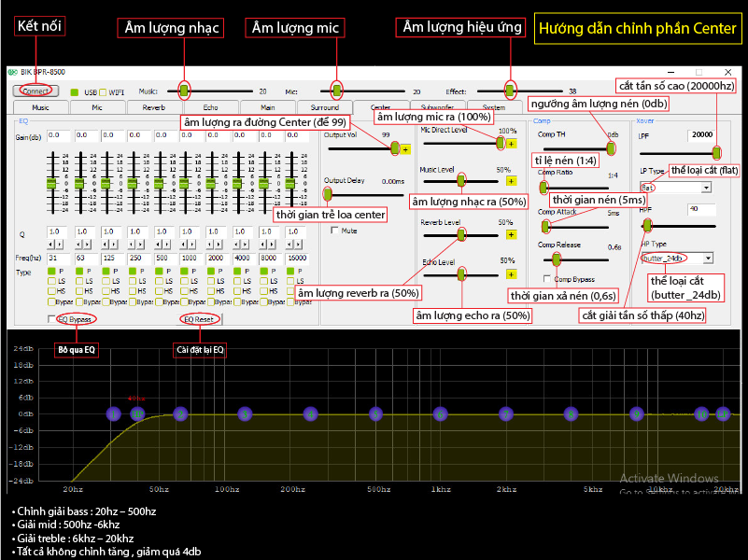This screenshot has width=748, height=560.
Task: Select EQ node 3 in the frequency graph
Action: tap(245, 414)
